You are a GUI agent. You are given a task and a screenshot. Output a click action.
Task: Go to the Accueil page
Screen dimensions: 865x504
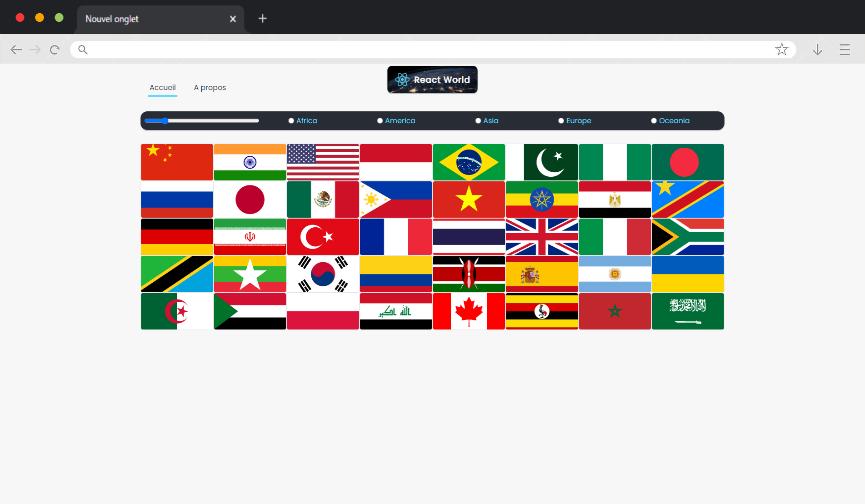click(x=162, y=88)
